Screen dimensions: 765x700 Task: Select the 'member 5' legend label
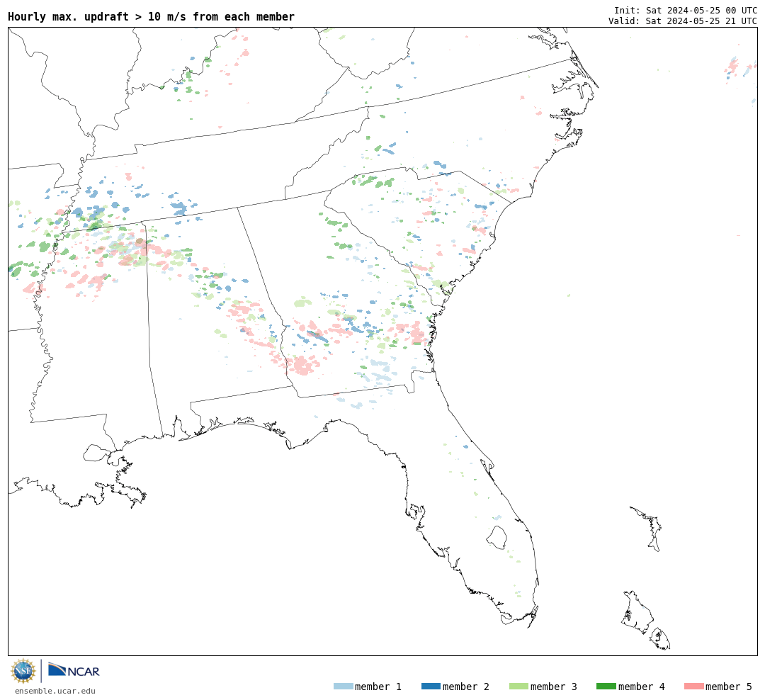pos(729,687)
